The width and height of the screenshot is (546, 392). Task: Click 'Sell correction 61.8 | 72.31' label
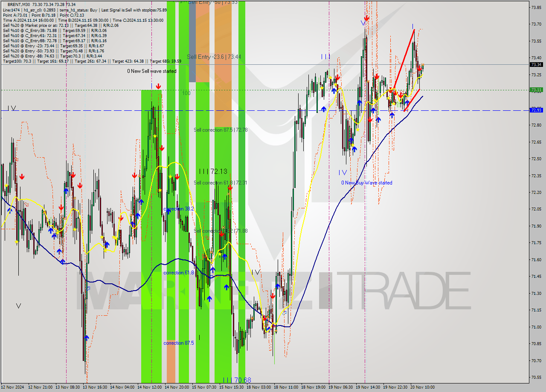221,183
